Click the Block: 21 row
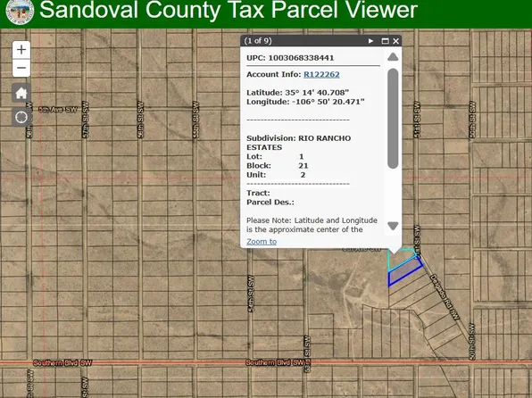Screen dimensions: 532x398 (278, 166)
